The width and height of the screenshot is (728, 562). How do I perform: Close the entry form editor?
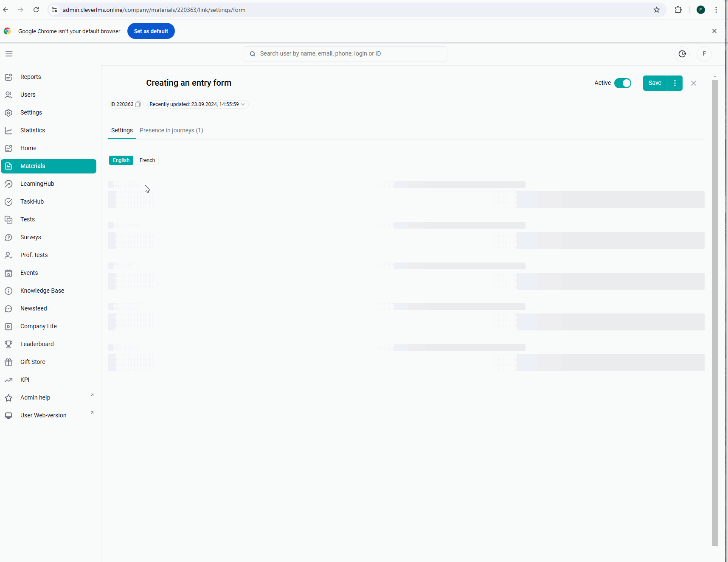point(694,83)
